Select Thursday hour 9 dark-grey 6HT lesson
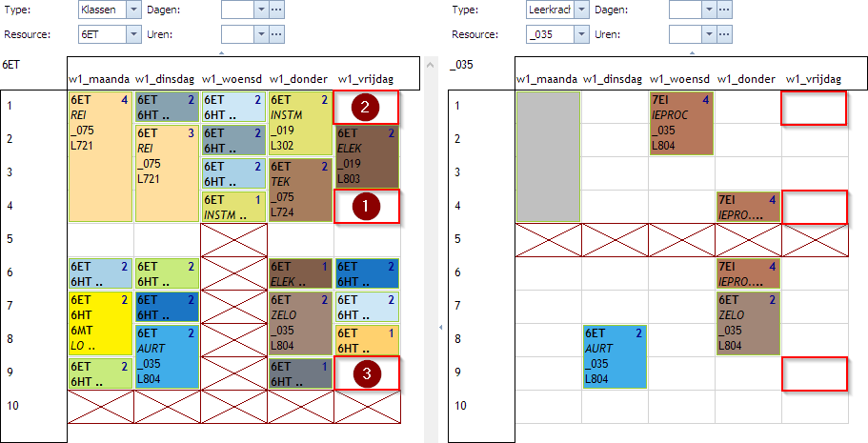Screen dimensions: 868x443 coord(300,373)
